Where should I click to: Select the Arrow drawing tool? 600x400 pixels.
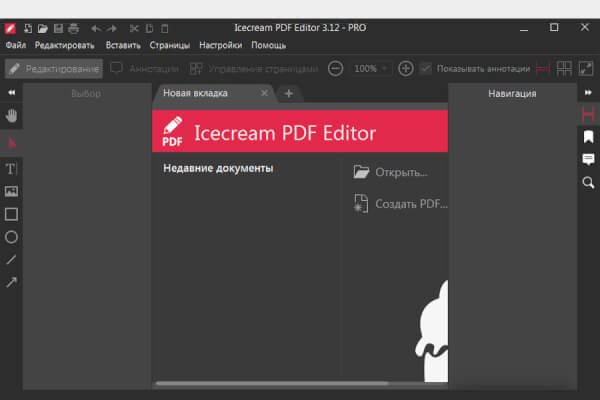[x=11, y=282]
